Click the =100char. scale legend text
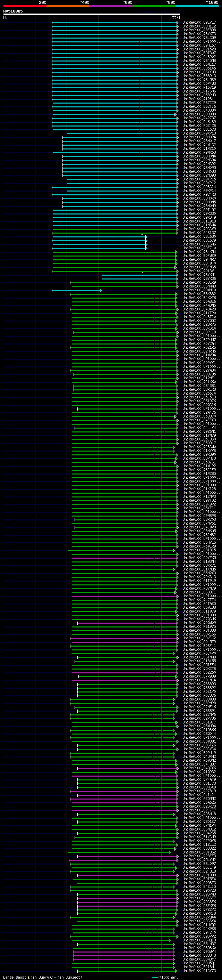This screenshot has height=980, width=222. [168, 977]
